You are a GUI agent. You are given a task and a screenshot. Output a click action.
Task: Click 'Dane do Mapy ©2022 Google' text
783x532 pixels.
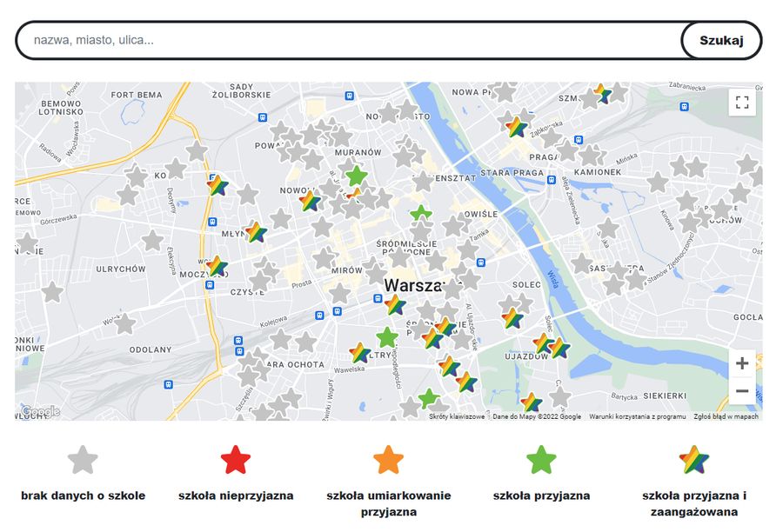(x=537, y=416)
